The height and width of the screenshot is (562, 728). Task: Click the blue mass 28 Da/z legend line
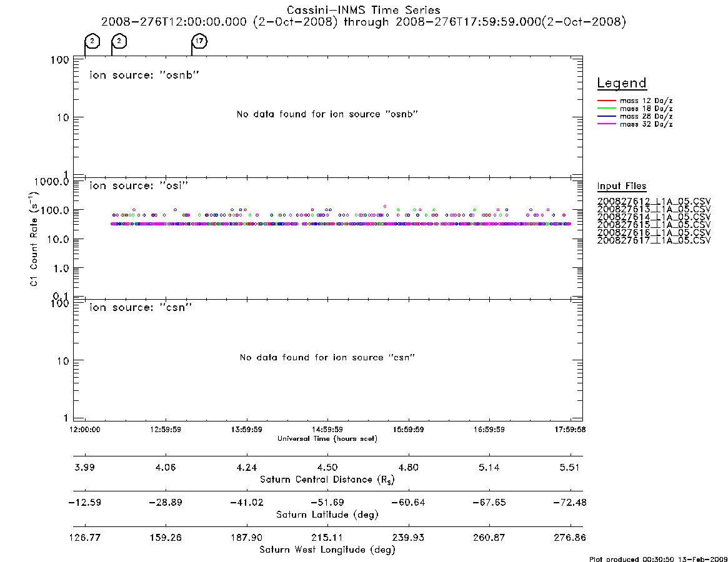click(x=606, y=116)
